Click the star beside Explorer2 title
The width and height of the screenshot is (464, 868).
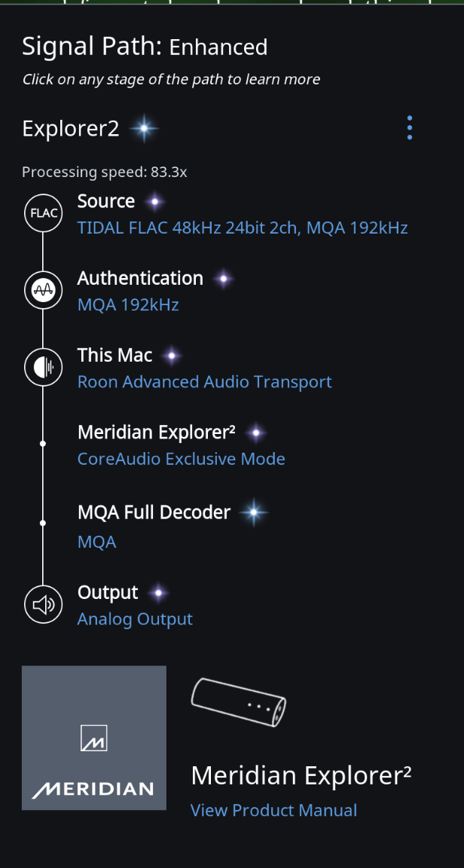click(143, 129)
